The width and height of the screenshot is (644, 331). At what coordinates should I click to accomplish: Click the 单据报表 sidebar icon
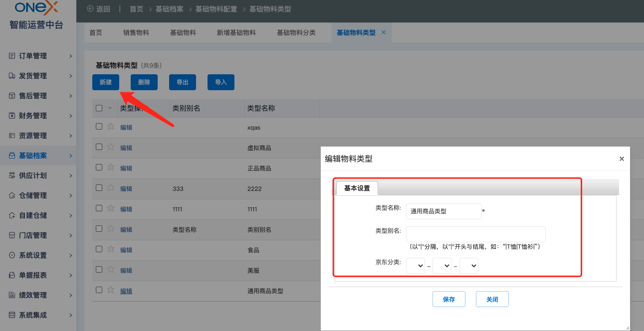tap(12, 275)
